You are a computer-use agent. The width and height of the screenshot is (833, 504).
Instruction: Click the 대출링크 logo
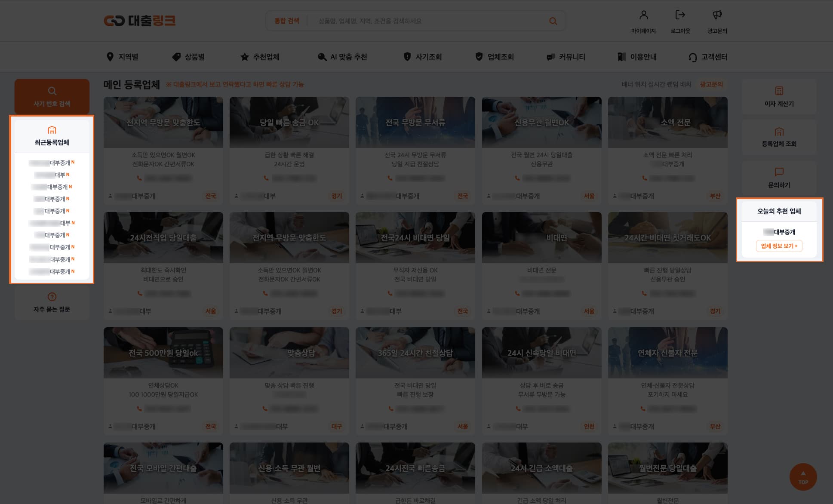pyautogui.click(x=139, y=21)
